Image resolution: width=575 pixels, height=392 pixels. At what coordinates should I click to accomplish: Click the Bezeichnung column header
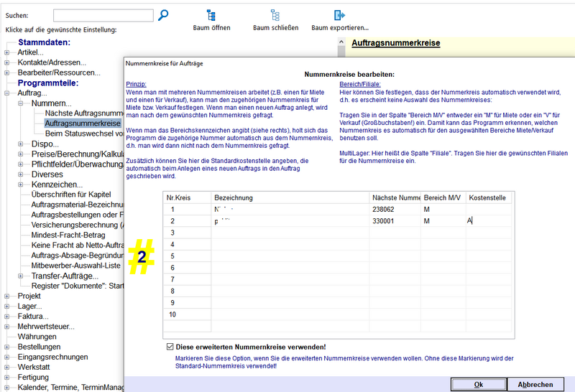click(x=290, y=198)
